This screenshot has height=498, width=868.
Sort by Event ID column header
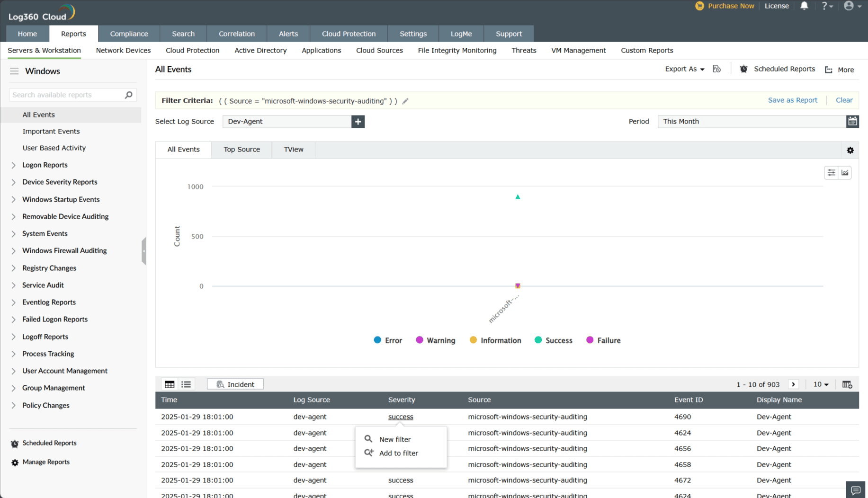[x=689, y=400]
